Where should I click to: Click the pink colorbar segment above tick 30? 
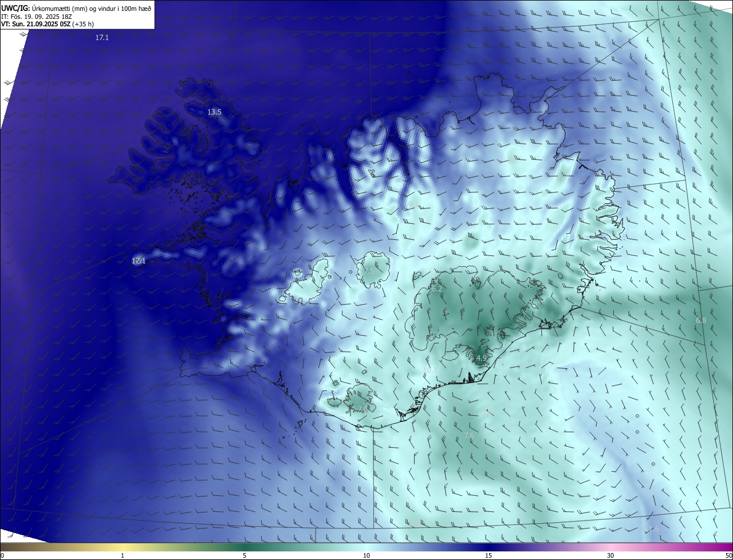610,547
